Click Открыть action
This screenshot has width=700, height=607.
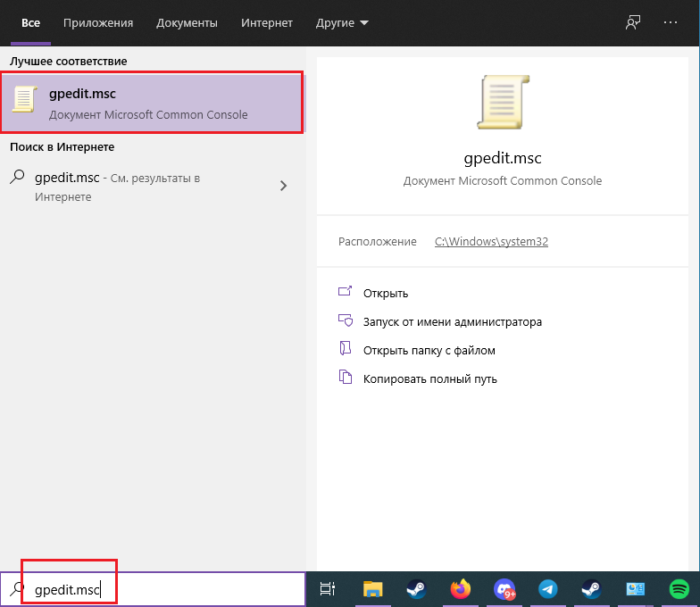[386, 293]
